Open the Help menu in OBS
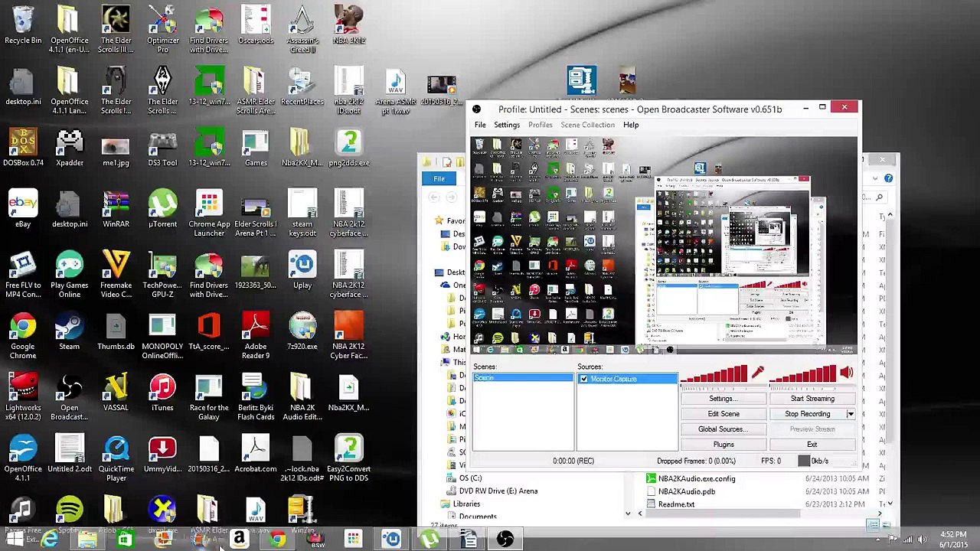The width and height of the screenshot is (980, 551). [631, 125]
